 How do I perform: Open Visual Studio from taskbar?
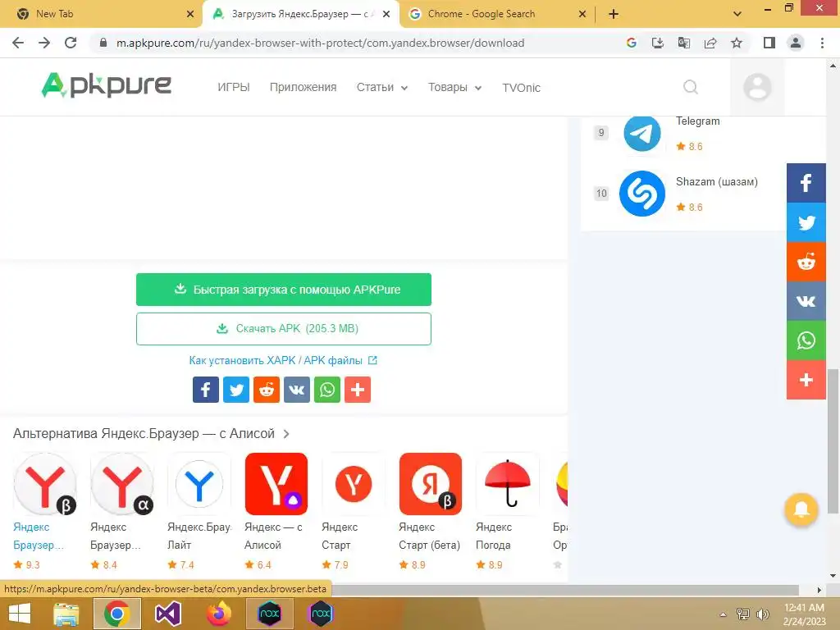167,614
